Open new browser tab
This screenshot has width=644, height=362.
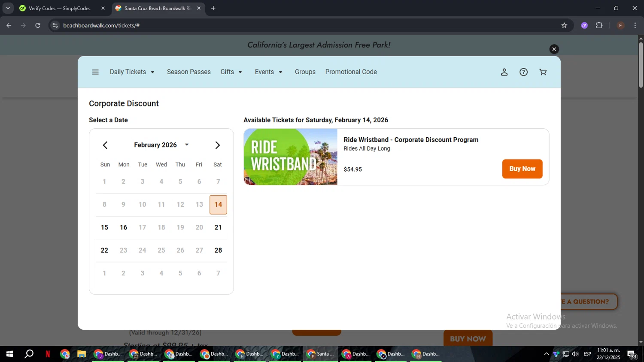[213, 8]
